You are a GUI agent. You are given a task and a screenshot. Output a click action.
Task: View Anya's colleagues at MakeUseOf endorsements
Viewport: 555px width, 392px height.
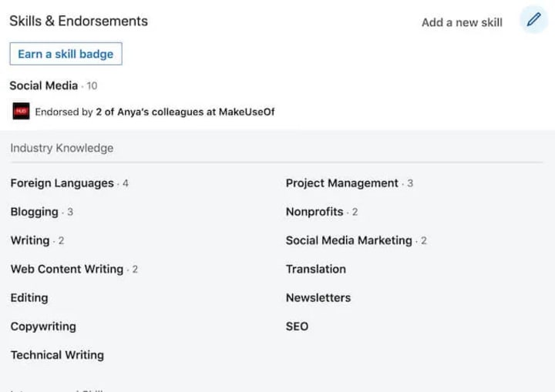[x=185, y=112]
